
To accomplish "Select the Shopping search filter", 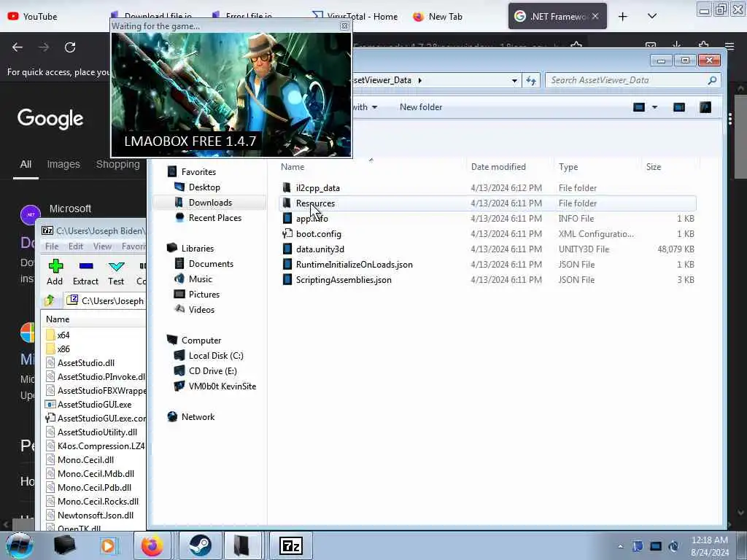I will tap(118, 164).
